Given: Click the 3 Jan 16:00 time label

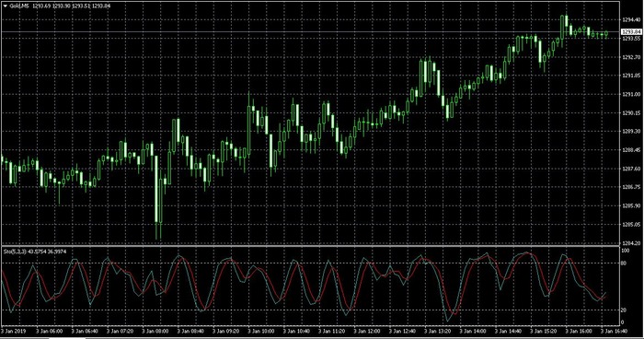Looking at the screenshot, I should point(579,331).
